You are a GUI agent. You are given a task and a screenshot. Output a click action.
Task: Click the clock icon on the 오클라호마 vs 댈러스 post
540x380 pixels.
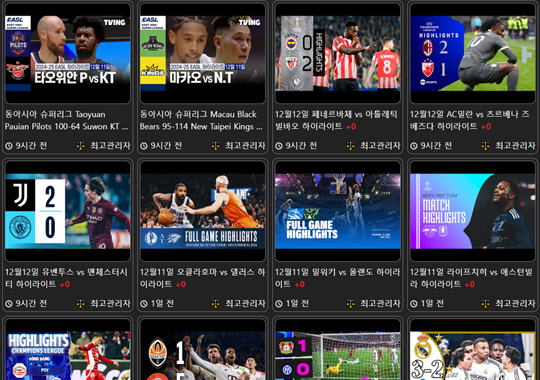point(144,304)
